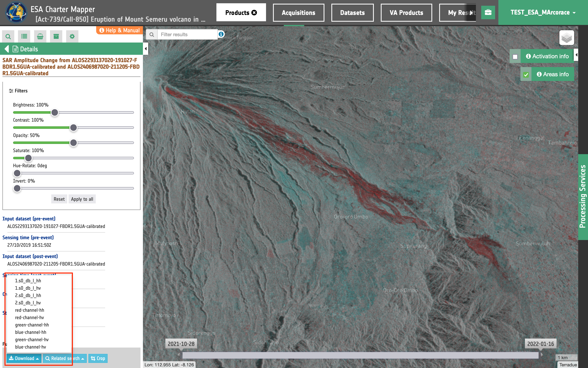Viewport: 588px width, 368px height.
Task: Click the 27/10/2019 16:51:50Z sensing time
Action: (x=29, y=245)
